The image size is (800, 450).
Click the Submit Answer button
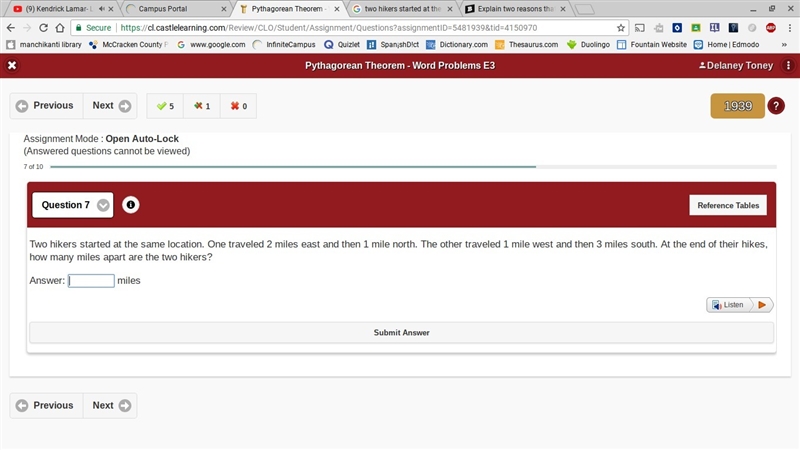click(402, 333)
